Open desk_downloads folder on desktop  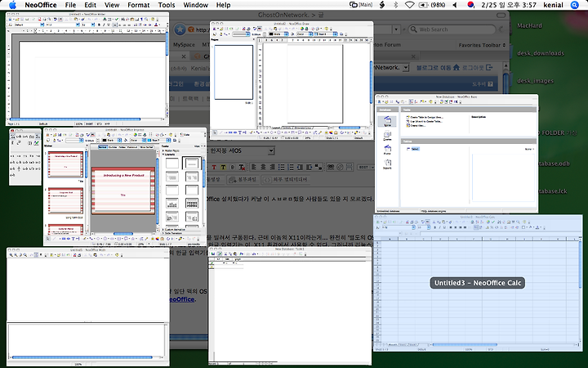click(541, 53)
